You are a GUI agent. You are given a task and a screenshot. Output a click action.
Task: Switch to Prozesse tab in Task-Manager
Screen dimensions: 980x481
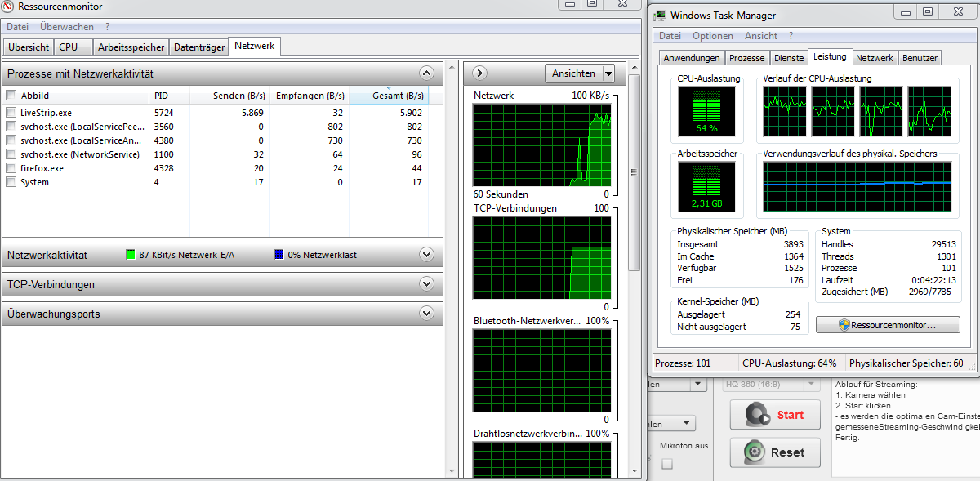coord(747,58)
